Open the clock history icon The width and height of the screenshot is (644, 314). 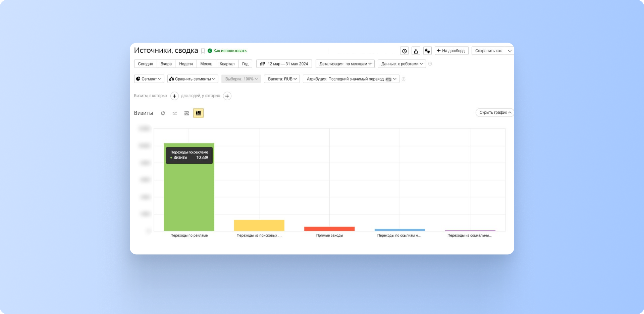coord(405,51)
